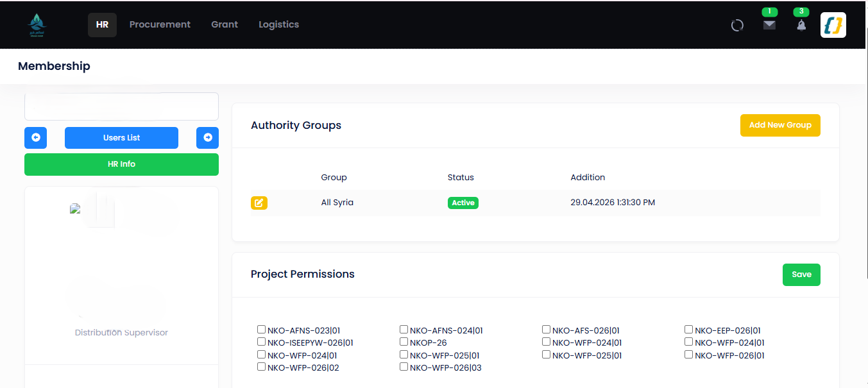Viewport: 868px width, 388px height.
Task: Check the NKOP-26 project box
Action: 404,342
